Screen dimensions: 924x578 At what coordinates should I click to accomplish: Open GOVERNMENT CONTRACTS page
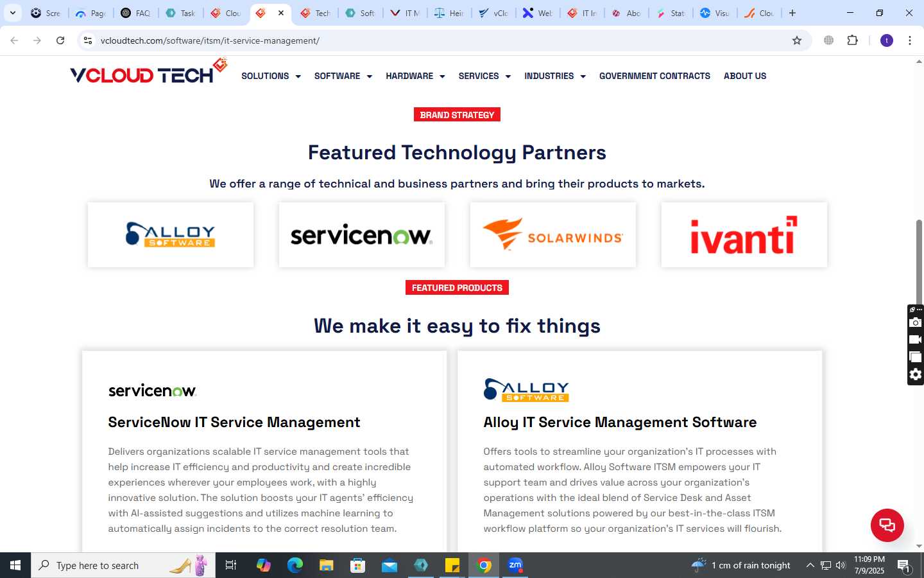point(654,76)
